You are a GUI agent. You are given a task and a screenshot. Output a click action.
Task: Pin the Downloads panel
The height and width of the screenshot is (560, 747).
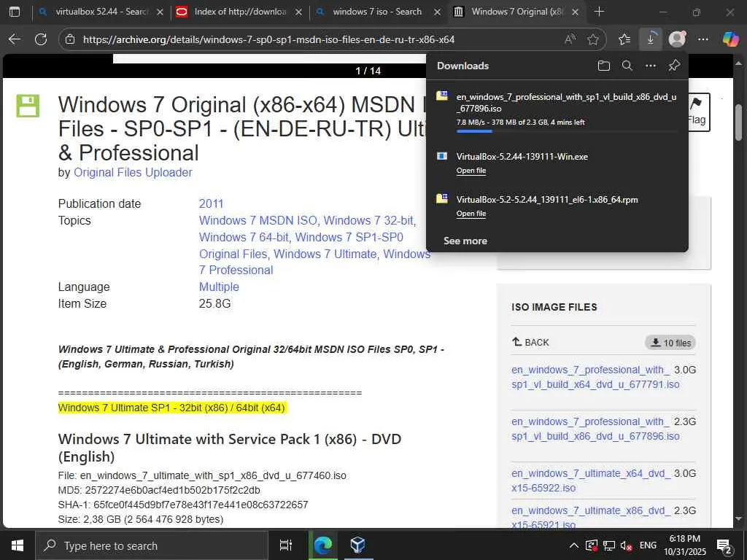(674, 66)
